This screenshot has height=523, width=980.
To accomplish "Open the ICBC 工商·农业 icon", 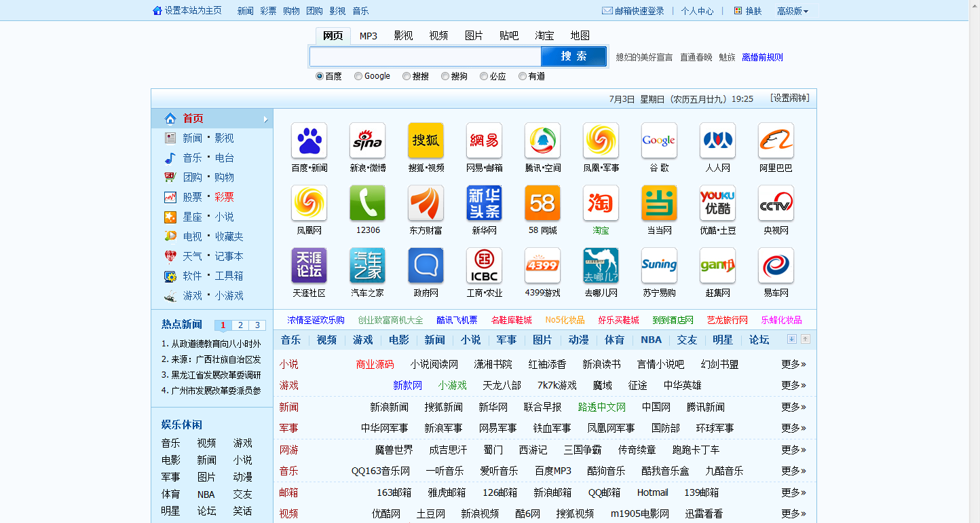I will [484, 266].
